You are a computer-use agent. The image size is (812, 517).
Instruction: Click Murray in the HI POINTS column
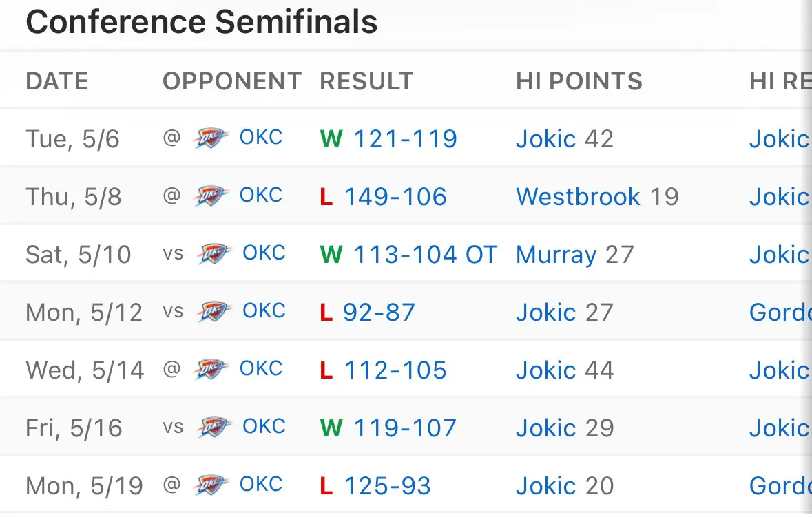(556, 255)
